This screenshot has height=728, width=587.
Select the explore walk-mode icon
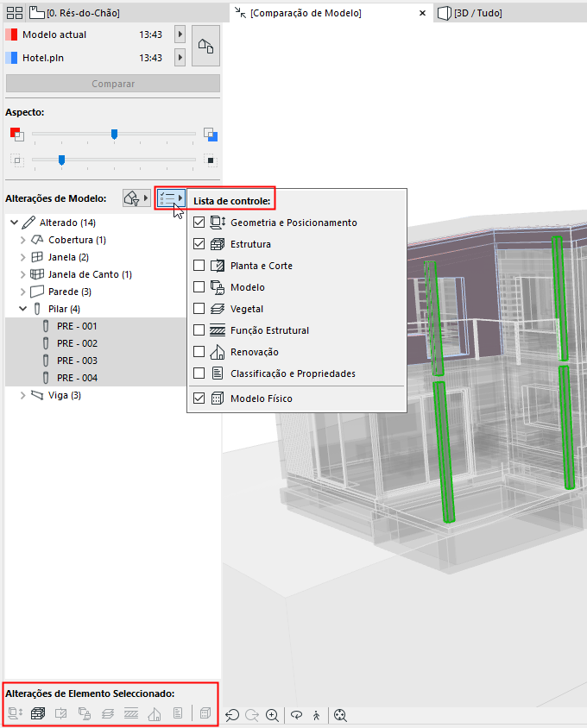point(317,715)
